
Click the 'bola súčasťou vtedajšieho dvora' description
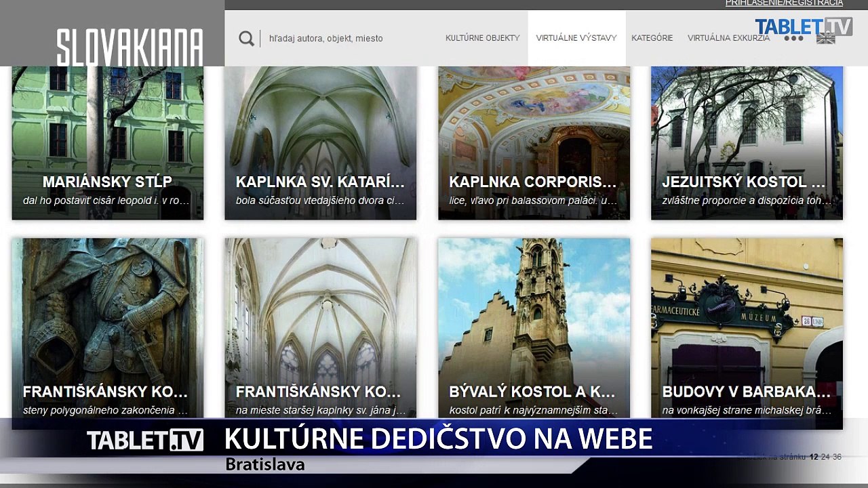(320, 201)
